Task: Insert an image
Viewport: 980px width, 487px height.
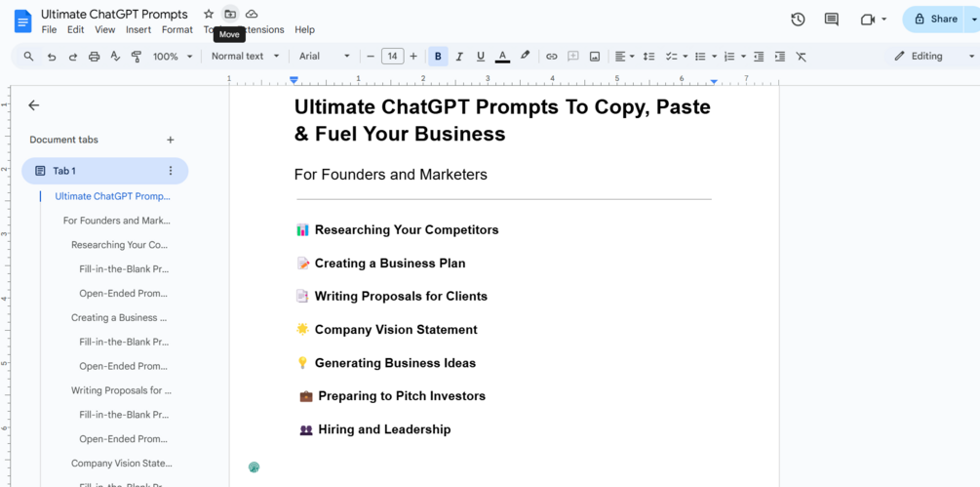Action: click(595, 57)
